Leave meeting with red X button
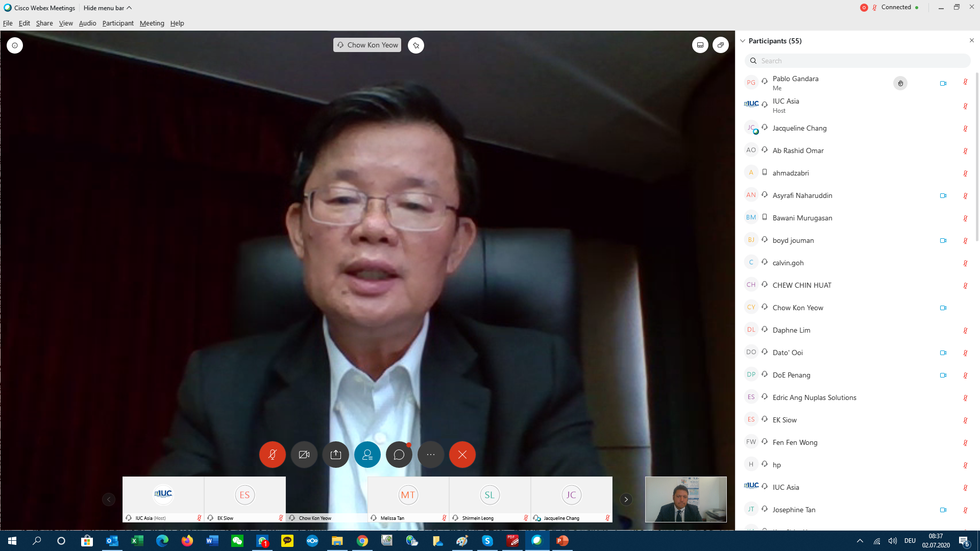This screenshot has height=551, width=980. (462, 455)
